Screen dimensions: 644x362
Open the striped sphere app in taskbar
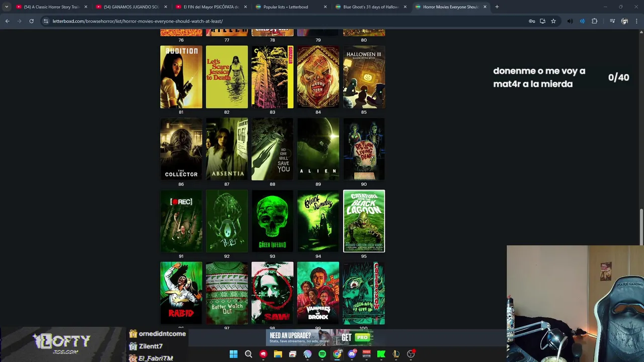coord(307,354)
